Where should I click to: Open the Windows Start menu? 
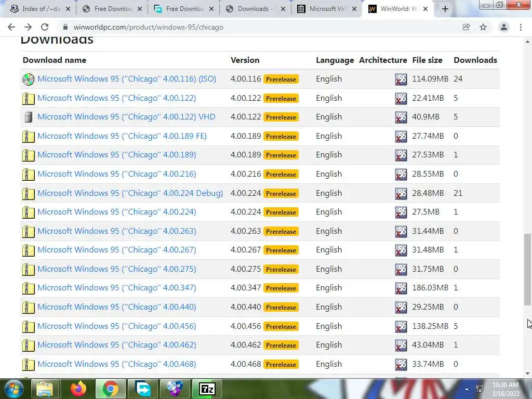13,389
